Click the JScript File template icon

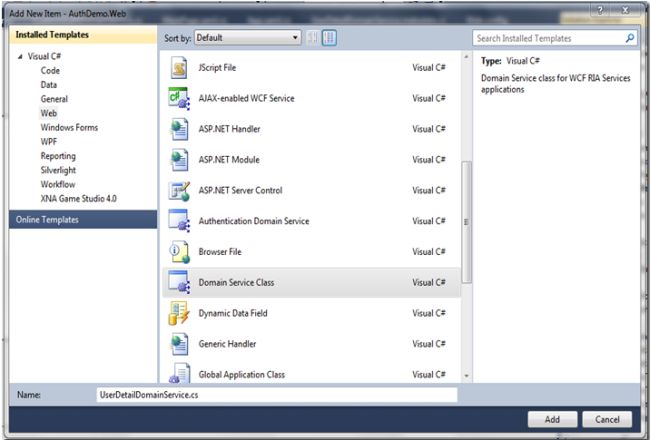pos(179,68)
